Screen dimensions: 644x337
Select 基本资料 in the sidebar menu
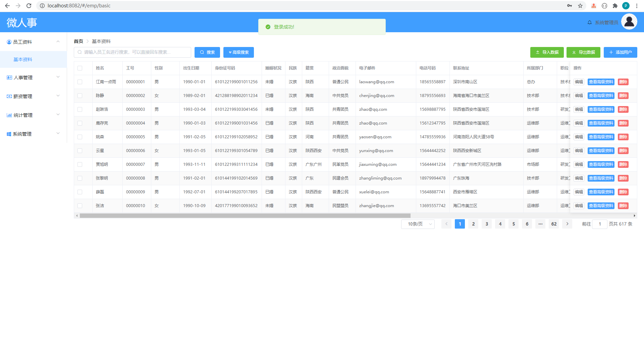click(23, 59)
